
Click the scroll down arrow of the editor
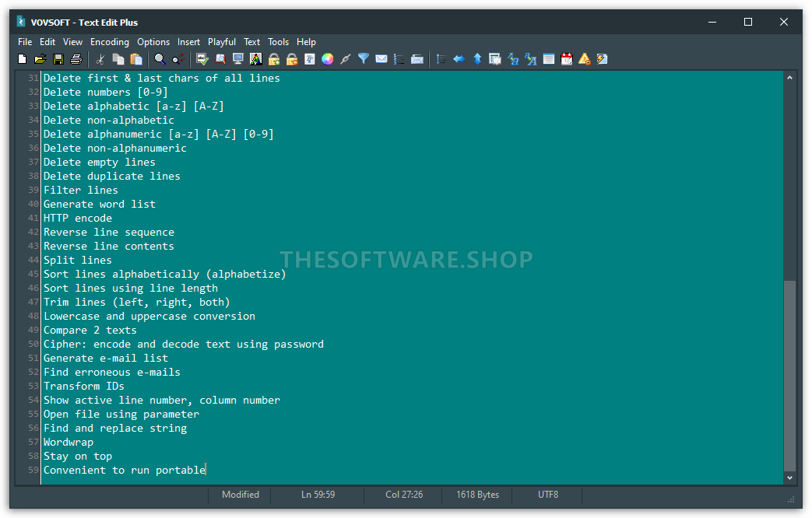pos(789,478)
